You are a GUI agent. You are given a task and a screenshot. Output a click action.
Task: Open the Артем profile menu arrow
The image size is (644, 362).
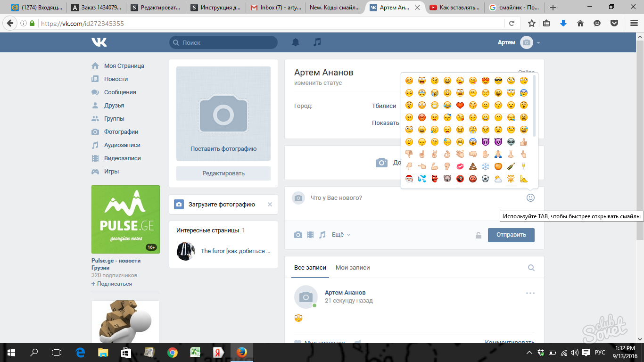538,43
